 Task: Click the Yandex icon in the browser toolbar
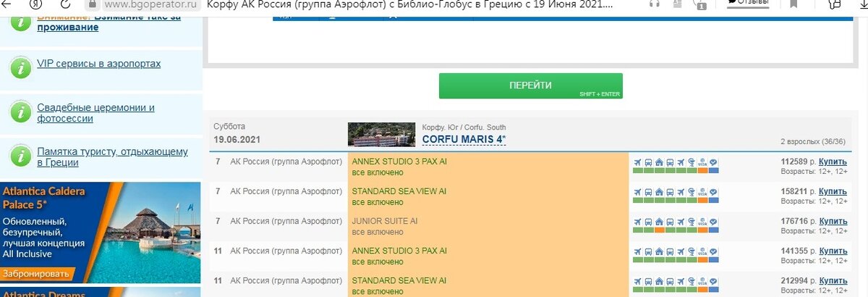click(36, 4)
